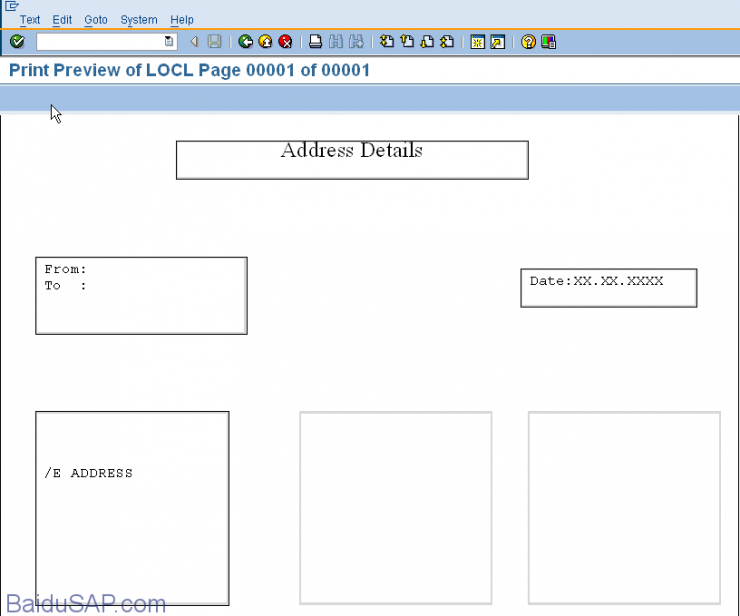Image resolution: width=740 pixels, height=616 pixels.
Task: Go to the last page icon
Action: [x=447, y=42]
